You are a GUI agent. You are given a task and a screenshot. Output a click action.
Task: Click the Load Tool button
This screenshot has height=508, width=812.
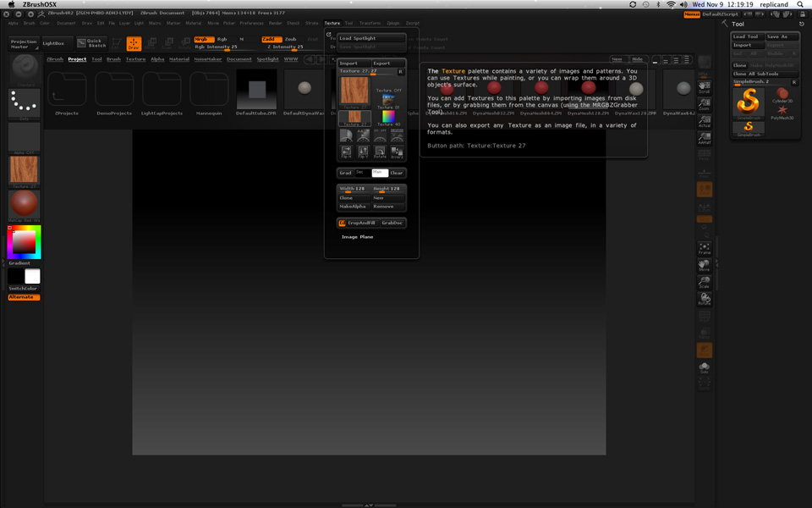pos(748,36)
